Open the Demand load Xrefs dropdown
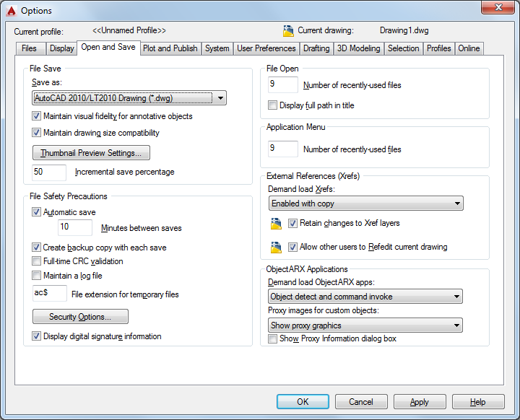 point(365,204)
